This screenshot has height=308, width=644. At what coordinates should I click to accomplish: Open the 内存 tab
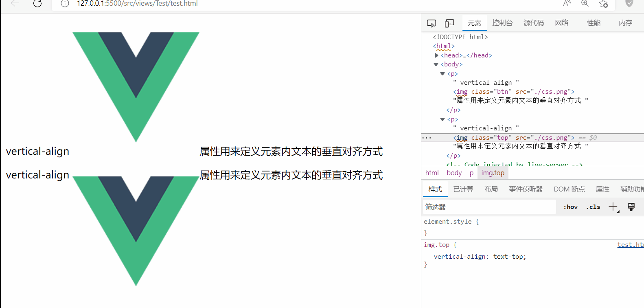[x=625, y=23]
